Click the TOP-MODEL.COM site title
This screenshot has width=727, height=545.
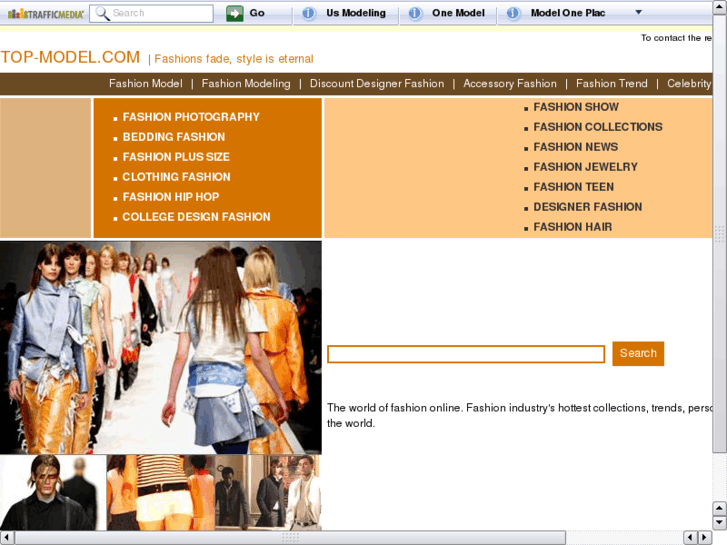(x=70, y=57)
